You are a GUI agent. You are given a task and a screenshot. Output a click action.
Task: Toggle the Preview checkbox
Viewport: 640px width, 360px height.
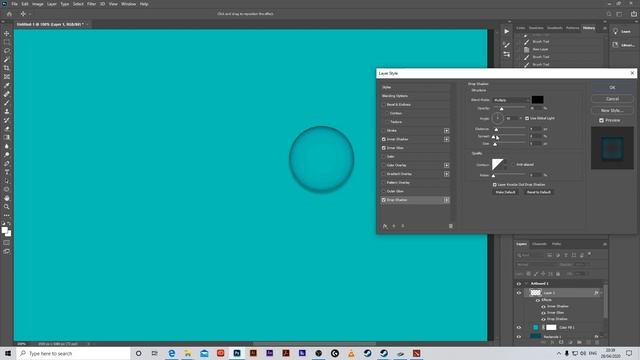(601, 120)
